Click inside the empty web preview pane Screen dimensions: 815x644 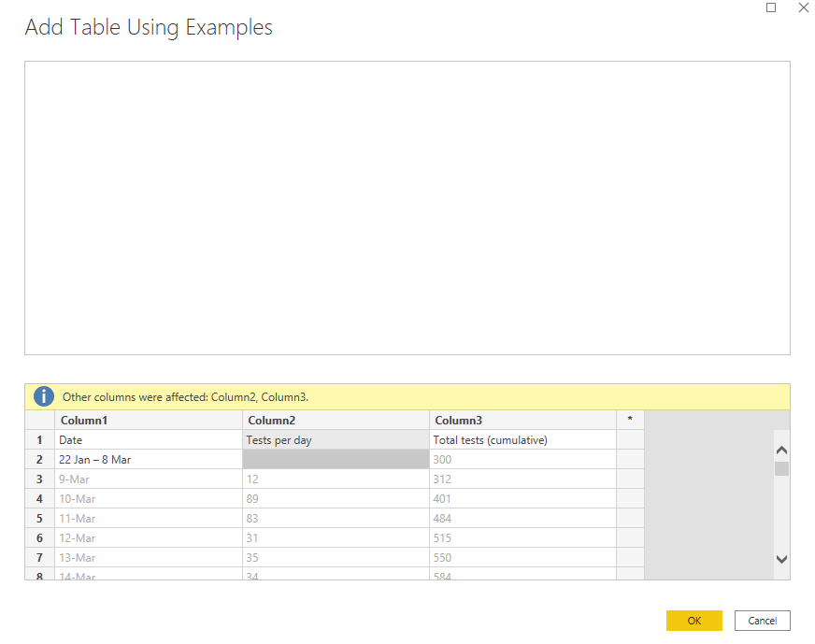click(407, 208)
